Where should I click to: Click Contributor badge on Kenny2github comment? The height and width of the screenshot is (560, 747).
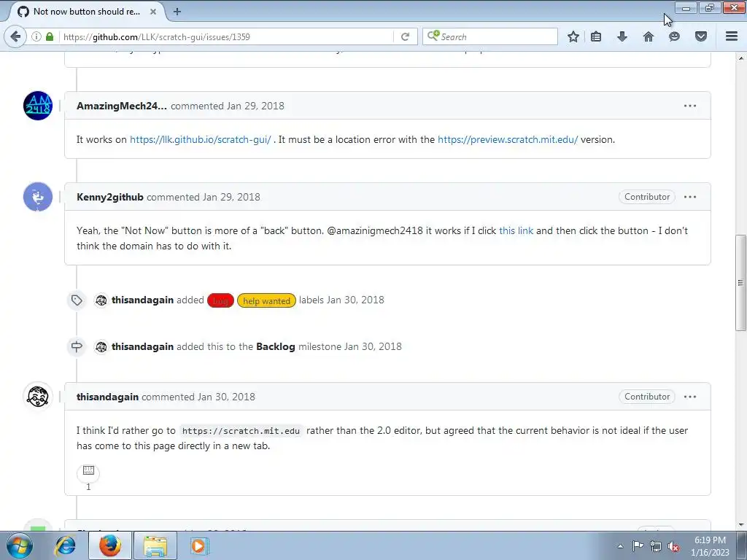[x=647, y=197]
